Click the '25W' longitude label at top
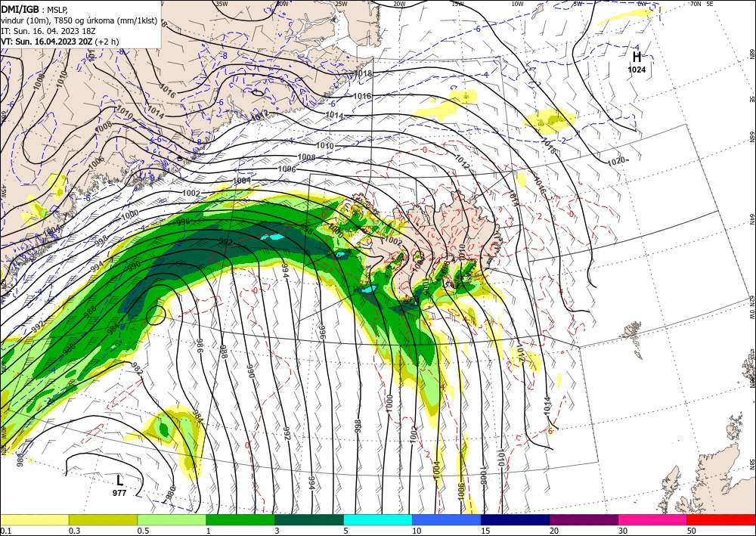This screenshot has height=536, width=756. coord(341,4)
